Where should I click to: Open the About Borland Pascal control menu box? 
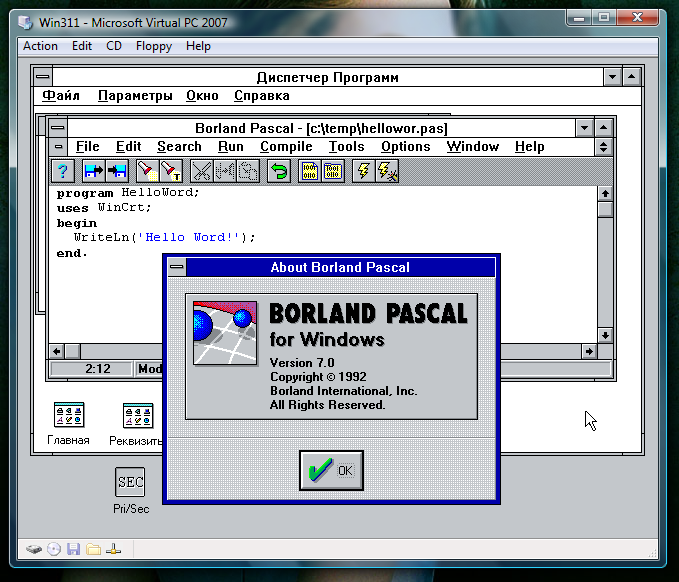point(177,267)
